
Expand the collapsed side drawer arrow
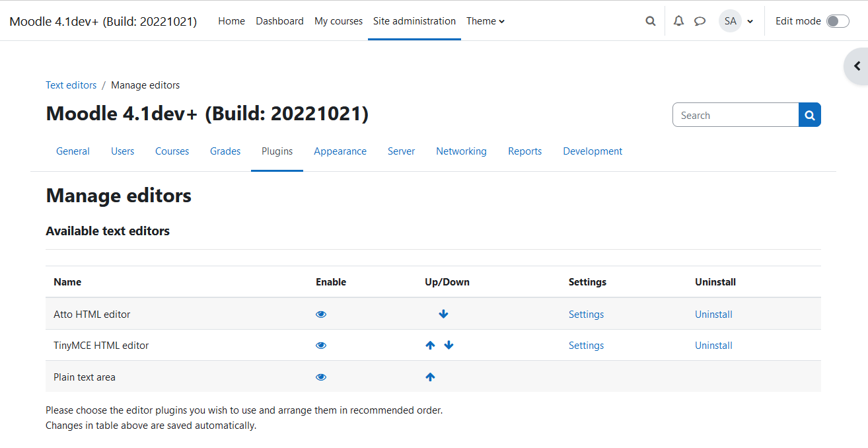point(857,66)
